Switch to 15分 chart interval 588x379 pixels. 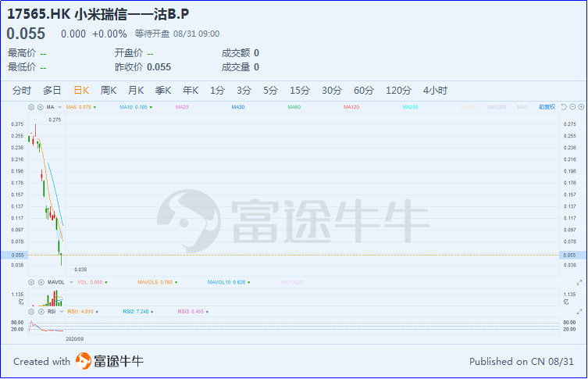(300, 91)
